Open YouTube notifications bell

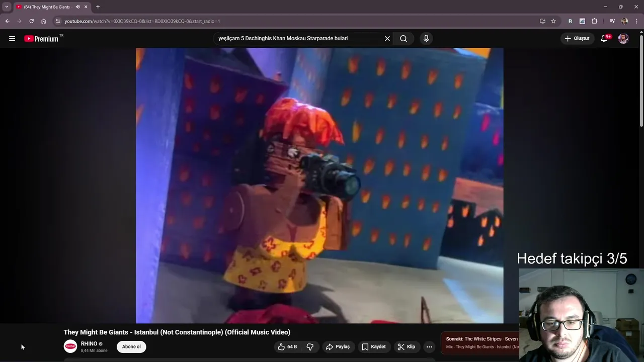click(x=605, y=39)
